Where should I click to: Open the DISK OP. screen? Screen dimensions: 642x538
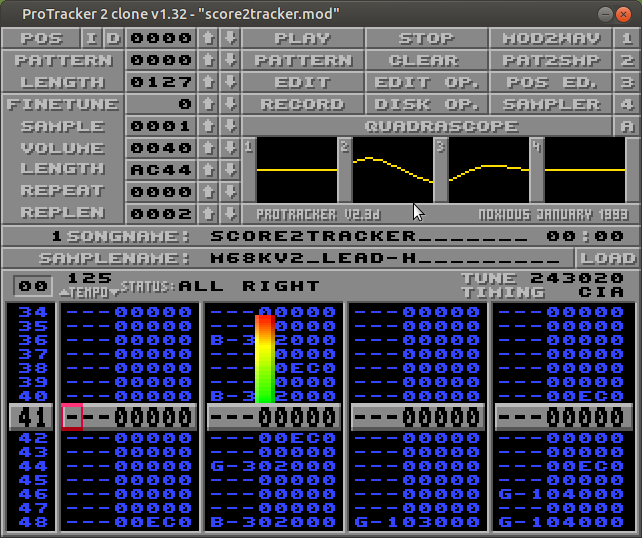tap(426, 104)
